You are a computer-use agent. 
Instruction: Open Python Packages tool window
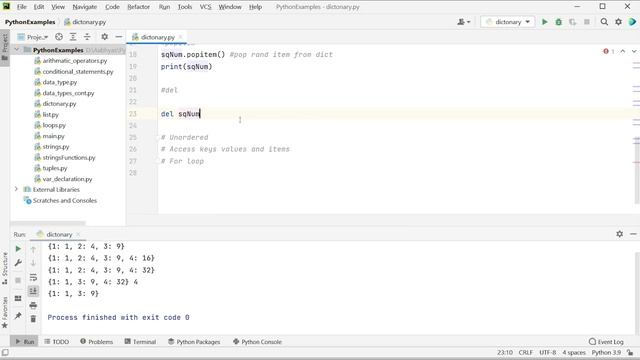click(194, 342)
